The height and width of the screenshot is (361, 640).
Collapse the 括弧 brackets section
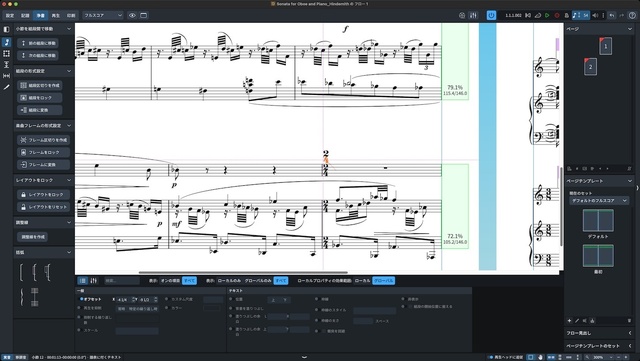[x=69, y=252]
